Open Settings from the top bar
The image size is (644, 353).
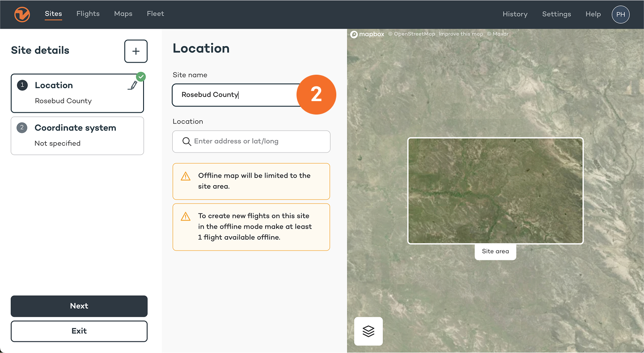[x=556, y=14]
